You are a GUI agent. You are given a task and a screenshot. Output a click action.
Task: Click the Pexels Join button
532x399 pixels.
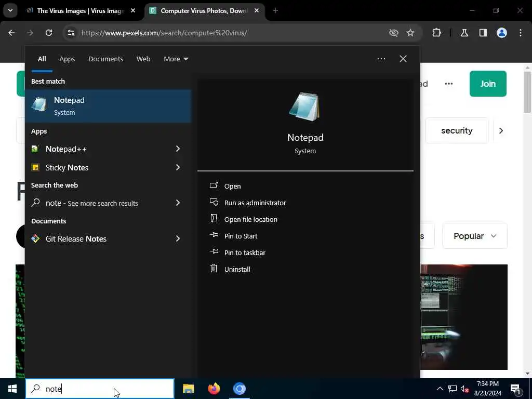(488, 84)
